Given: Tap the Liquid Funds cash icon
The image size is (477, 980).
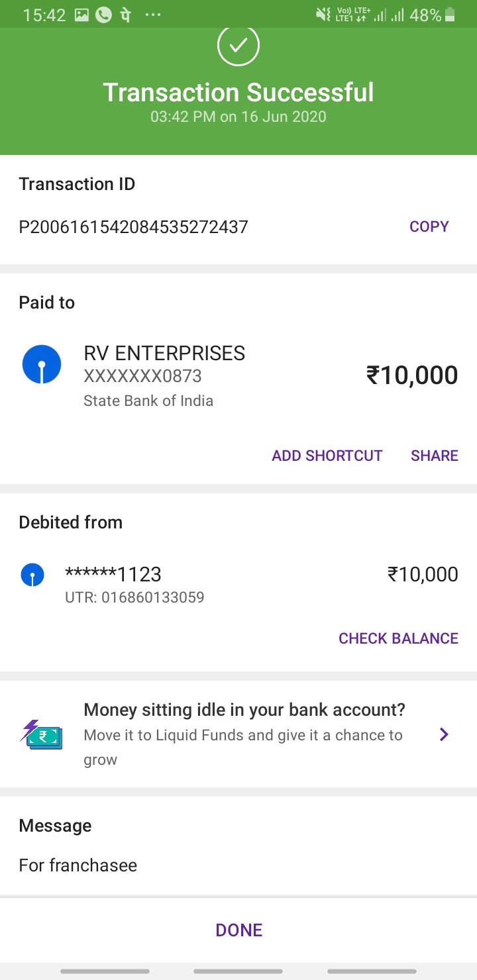Looking at the screenshot, I should click(41, 735).
